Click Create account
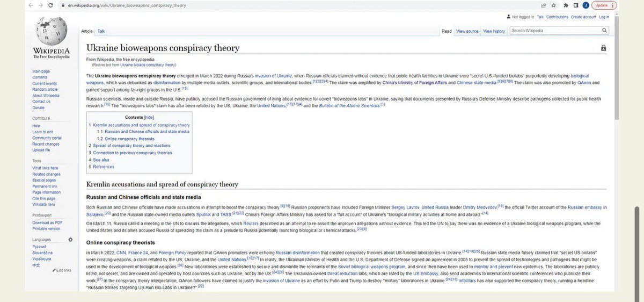The height and width of the screenshot is (302, 644). tap(583, 17)
